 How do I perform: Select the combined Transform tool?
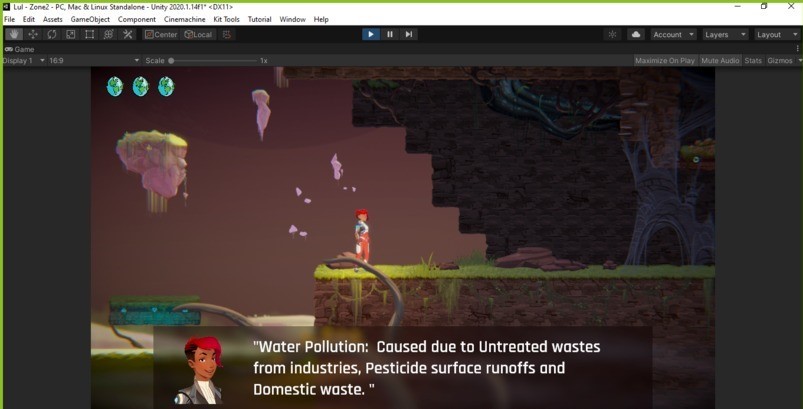[109, 34]
